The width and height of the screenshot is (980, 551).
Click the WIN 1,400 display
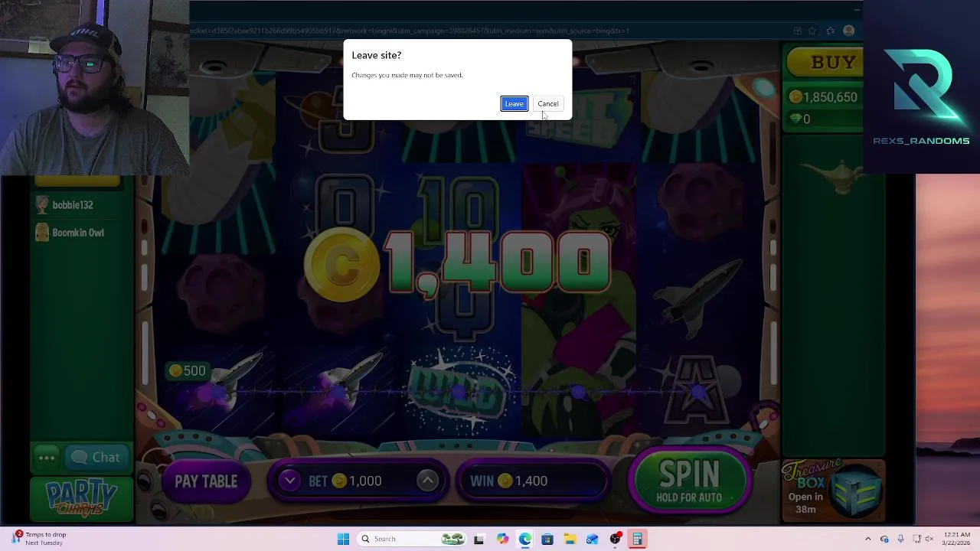click(533, 481)
